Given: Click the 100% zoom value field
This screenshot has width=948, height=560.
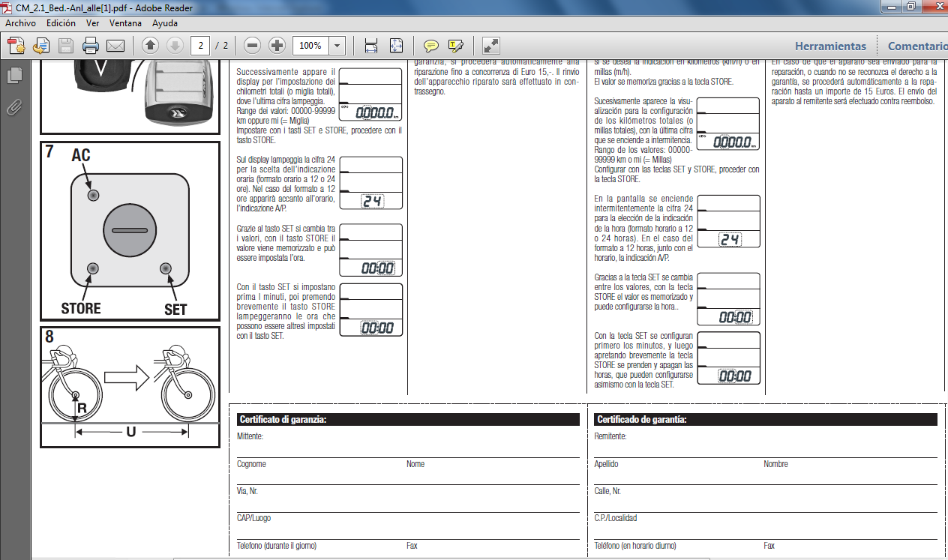Looking at the screenshot, I should [x=310, y=46].
